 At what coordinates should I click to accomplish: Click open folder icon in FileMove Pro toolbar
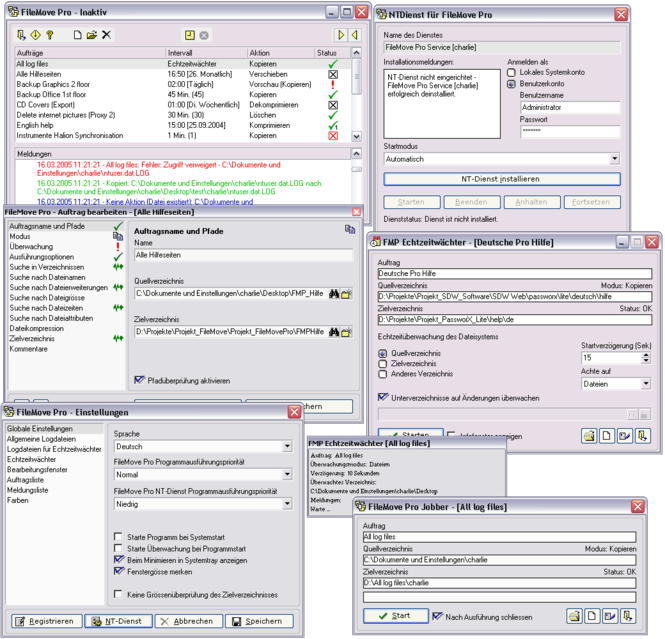tap(92, 35)
